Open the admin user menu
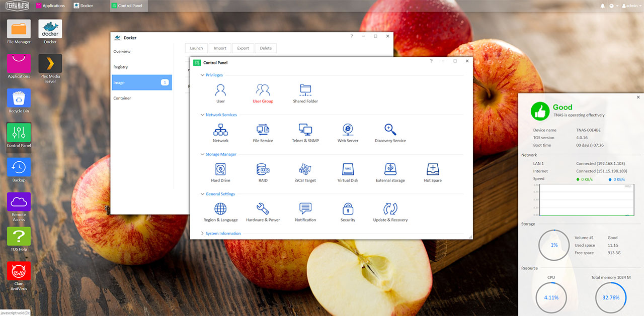 (630, 6)
